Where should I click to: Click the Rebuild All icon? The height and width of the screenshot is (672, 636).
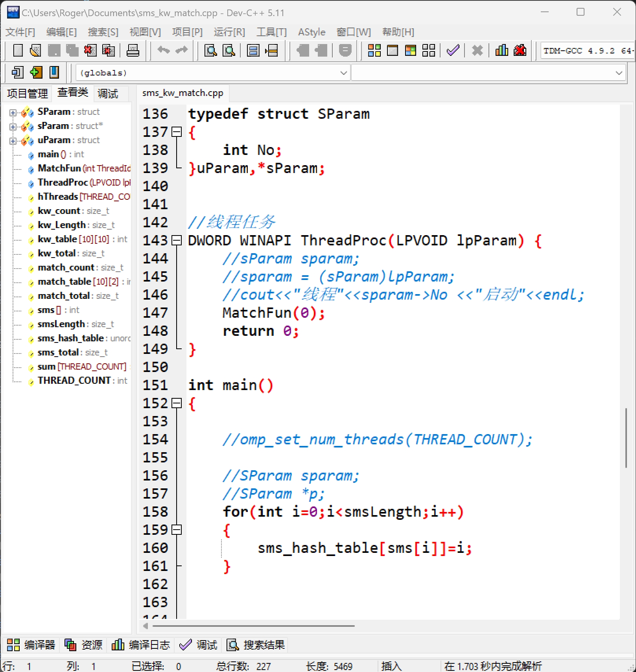tap(429, 50)
